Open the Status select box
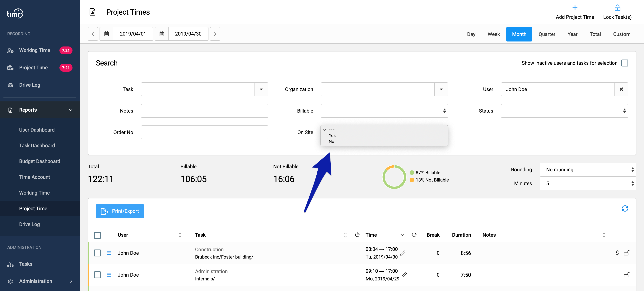644x291 pixels. 564,111
